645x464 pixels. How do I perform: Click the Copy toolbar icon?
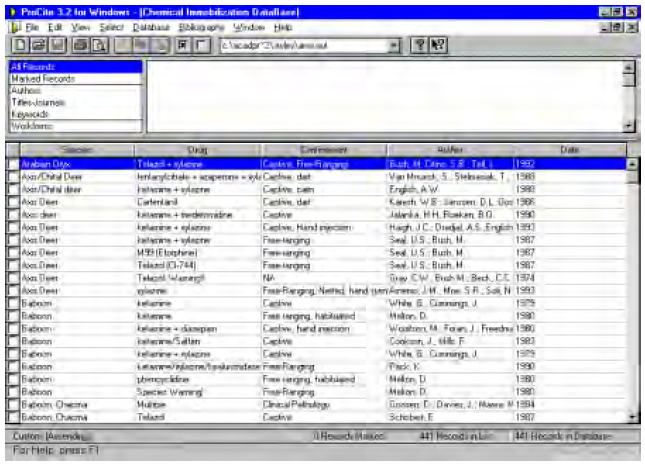(x=141, y=45)
